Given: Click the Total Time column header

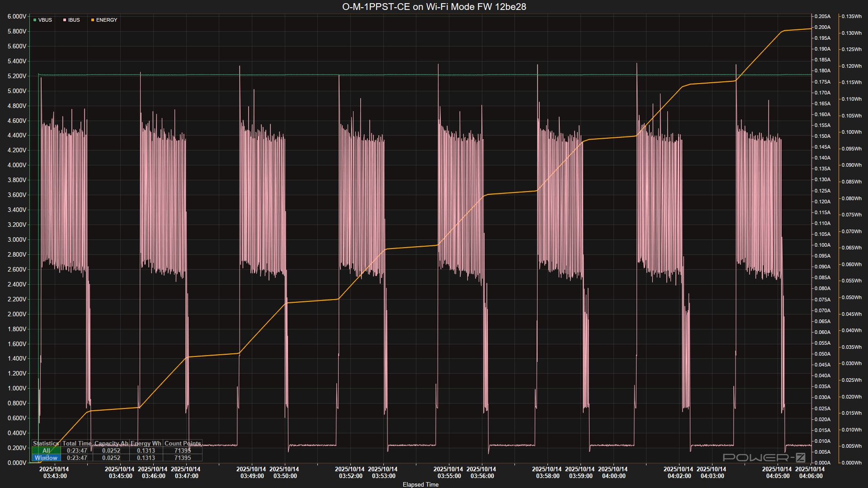Looking at the screenshot, I should point(77,443).
